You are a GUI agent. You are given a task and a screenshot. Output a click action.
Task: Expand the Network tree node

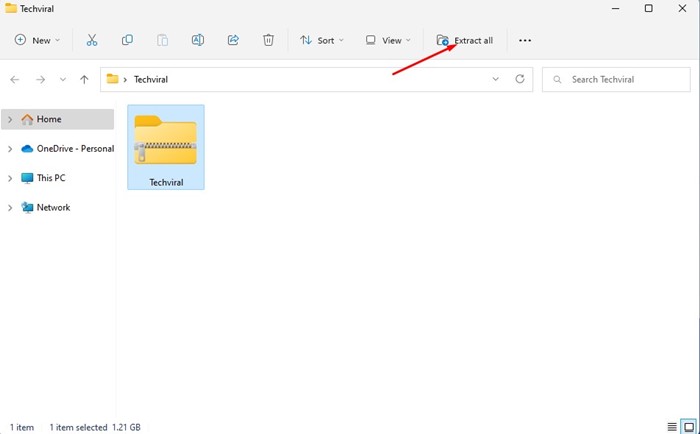(x=10, y=208)
